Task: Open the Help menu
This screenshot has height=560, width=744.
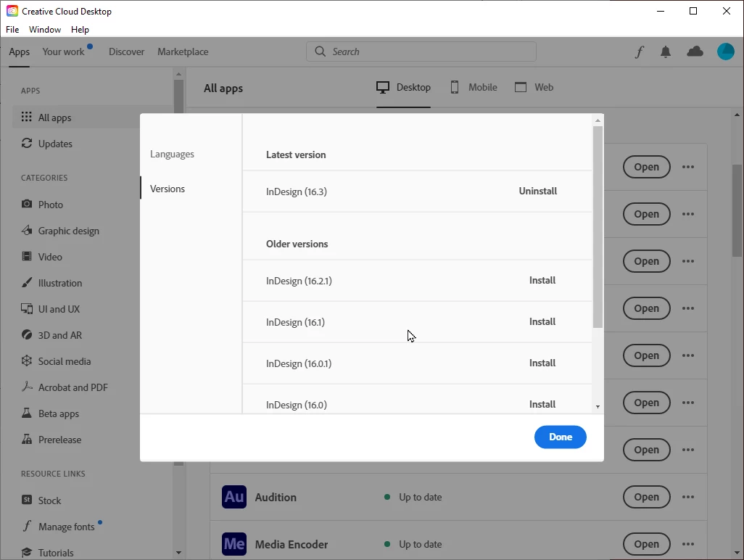Action: point(80,30)
